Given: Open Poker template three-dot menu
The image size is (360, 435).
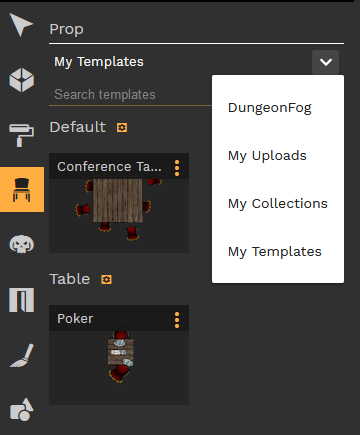Looking at the screenshot, I should [x=177, y=320].
